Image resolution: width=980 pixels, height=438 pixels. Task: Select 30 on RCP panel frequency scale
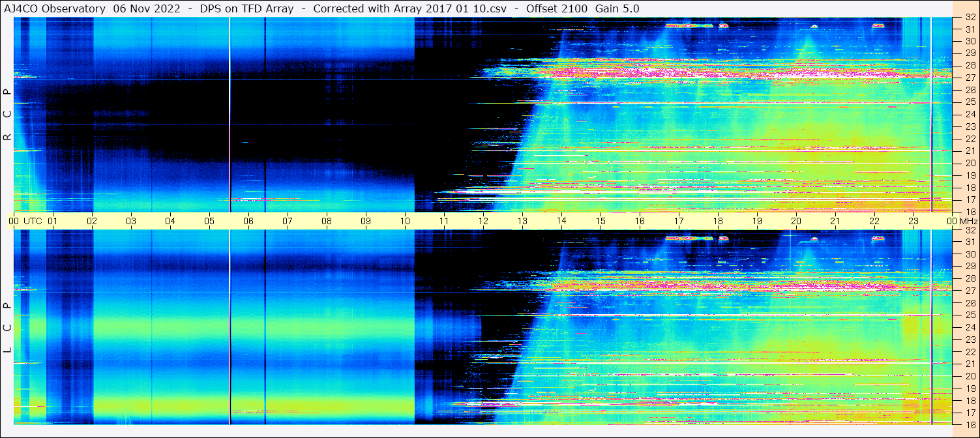[x=970, y=41]
